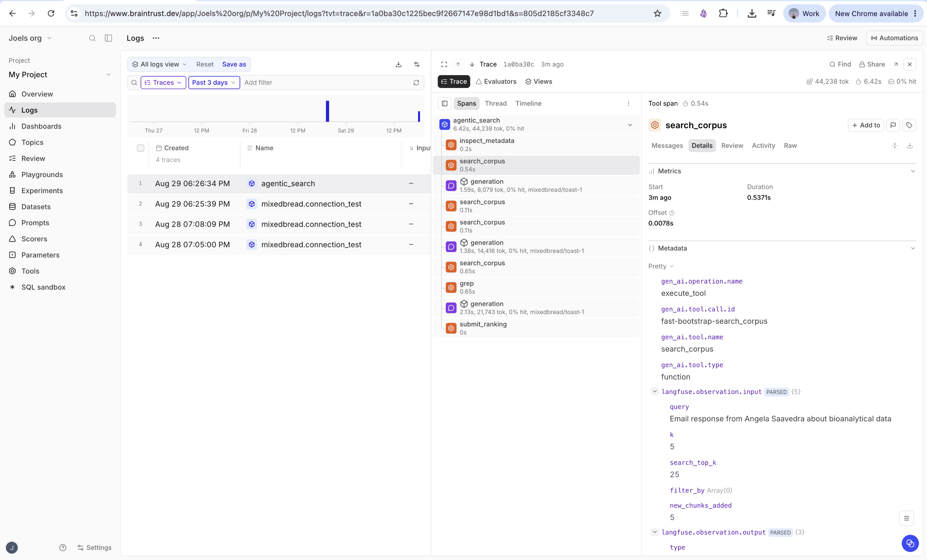
Task: Select the grep span in the tree
Action: pos(536,287)
